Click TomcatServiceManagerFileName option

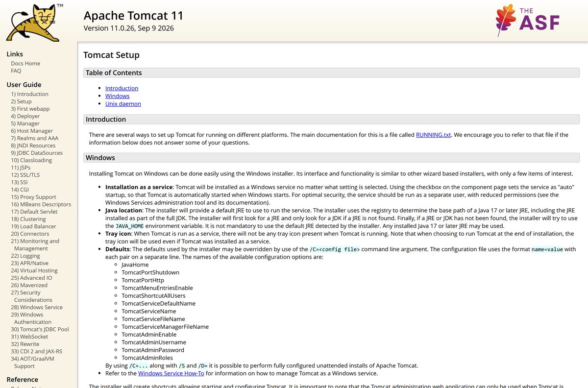click(165, 327)
